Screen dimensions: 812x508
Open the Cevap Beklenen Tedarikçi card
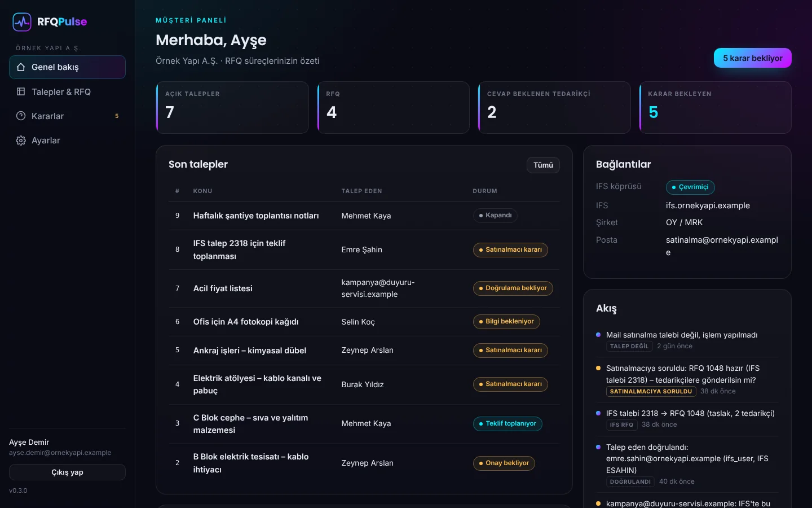pos(554,107)
